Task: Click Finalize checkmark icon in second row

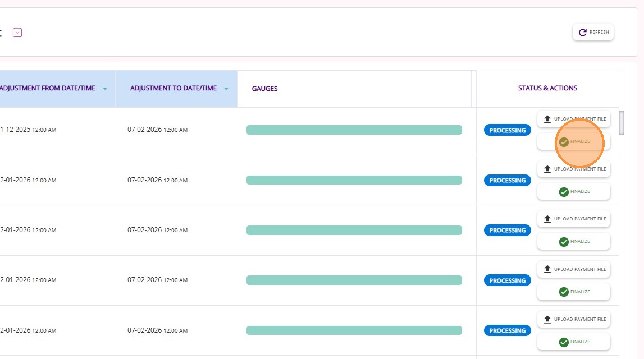Action: [564, 192]
